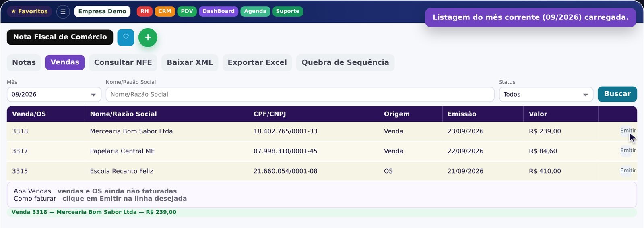Open the Suporte module

[x=288, y=11]
